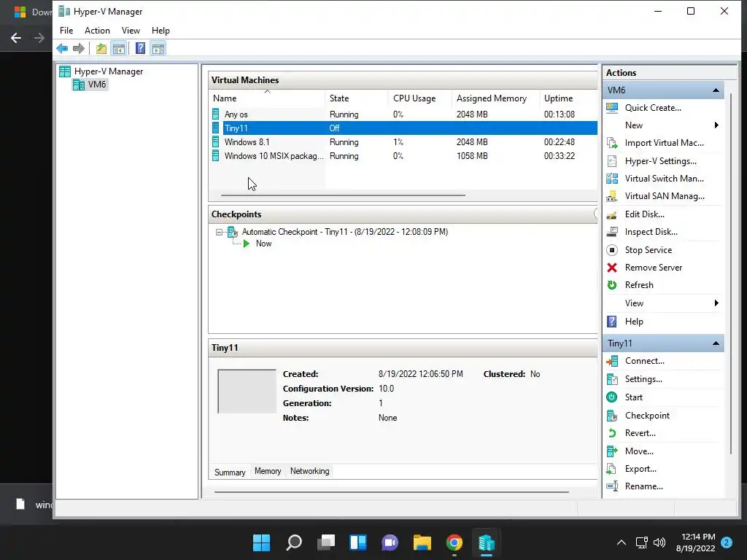Sort by the CPU Usage column header

(419, 98)
